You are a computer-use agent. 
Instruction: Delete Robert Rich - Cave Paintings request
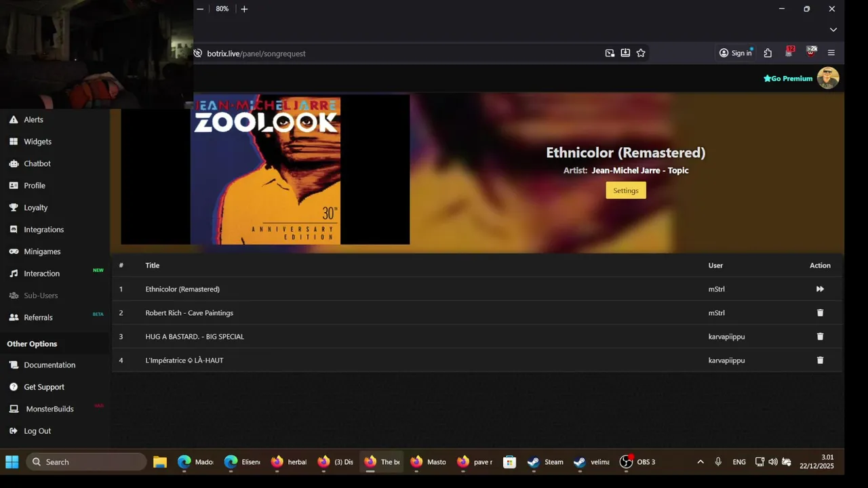820,312
